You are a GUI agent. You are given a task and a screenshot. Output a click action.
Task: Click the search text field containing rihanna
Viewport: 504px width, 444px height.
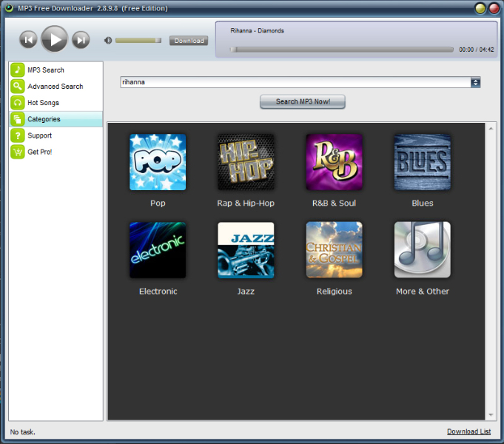click(x=295, y=82)
